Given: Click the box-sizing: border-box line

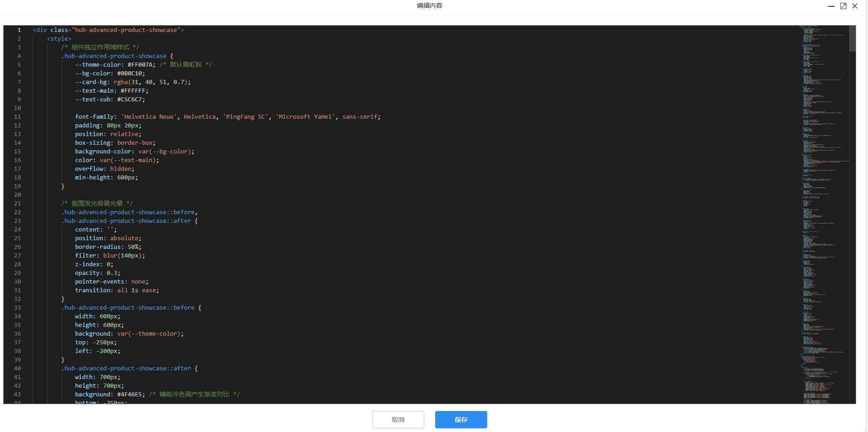Looking at the screenshot, I should click(116, 143).
